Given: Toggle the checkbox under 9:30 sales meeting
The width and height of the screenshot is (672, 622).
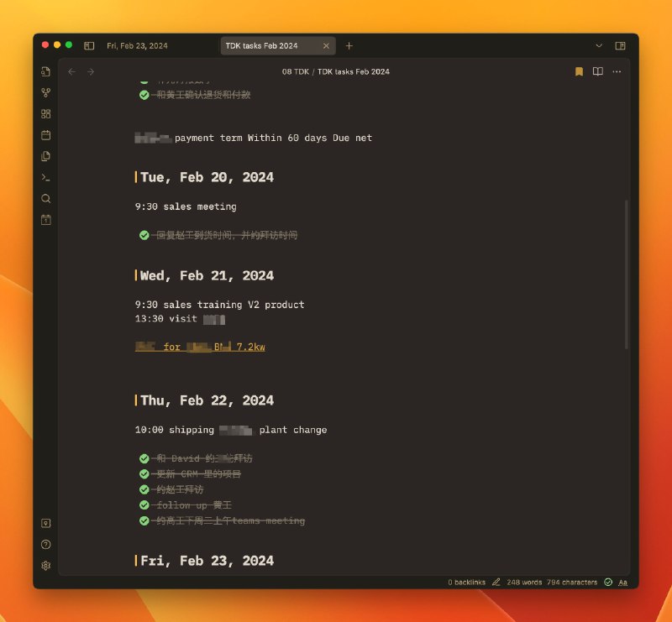Looking at the screenshot, I should pos(144,236).
